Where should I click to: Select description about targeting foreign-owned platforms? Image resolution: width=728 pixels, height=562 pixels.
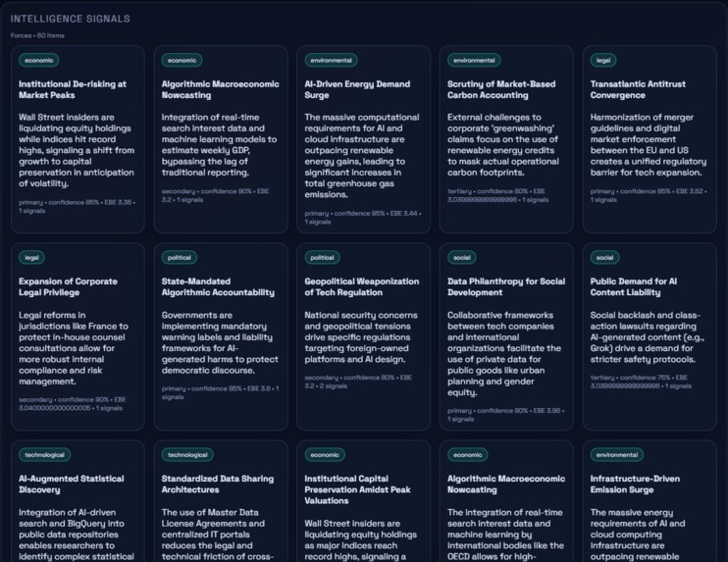[361, 337]
